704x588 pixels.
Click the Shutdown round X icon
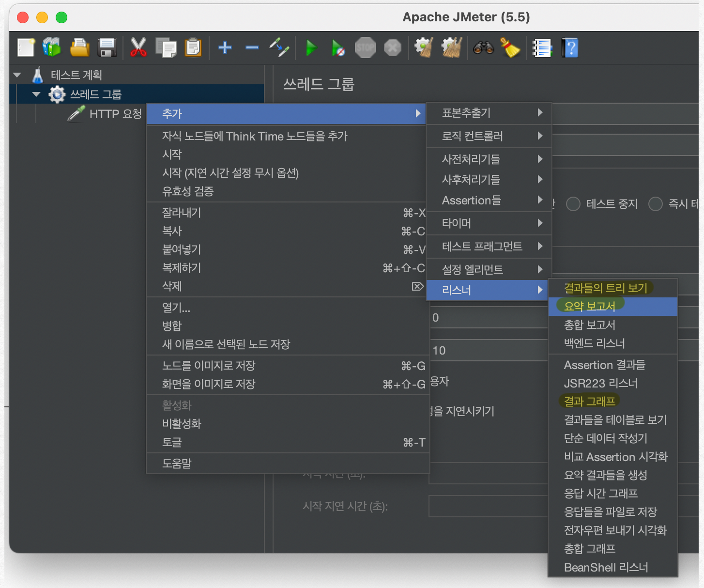pos(393,47)
